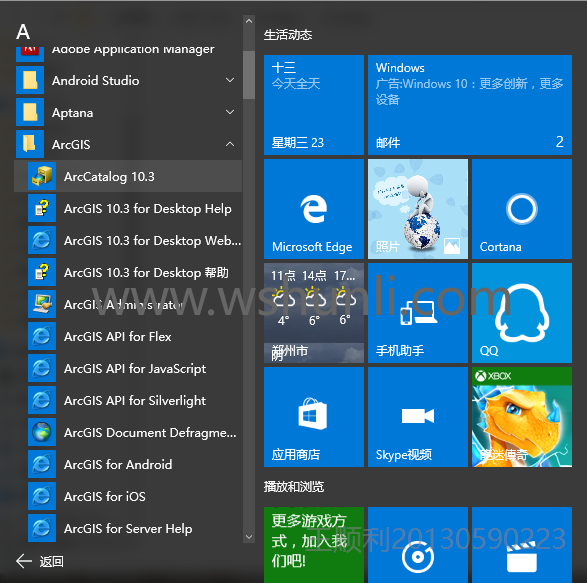Screen dimensions: 587x583
Task: Open the Groove music tile
Action: coord(418,545)
